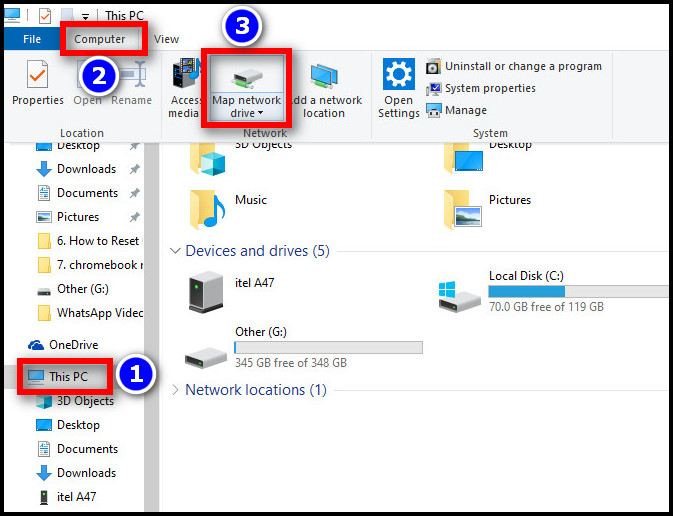The height and width of the screenshot is (516, 673).
Task: Open the '7. chromebook' folder in sidebar
Action: [x=89, y=265]
